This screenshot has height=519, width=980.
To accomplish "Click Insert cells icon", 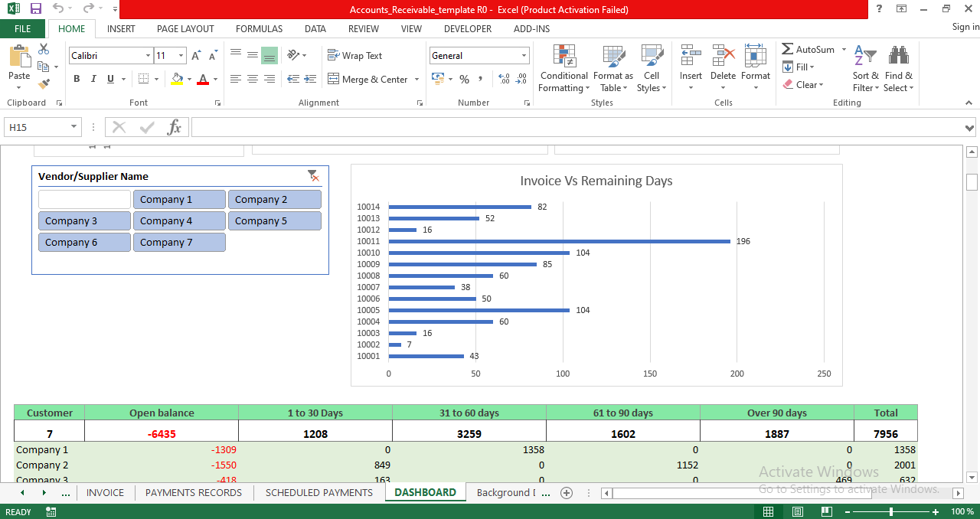I will (x=691, y=56).
